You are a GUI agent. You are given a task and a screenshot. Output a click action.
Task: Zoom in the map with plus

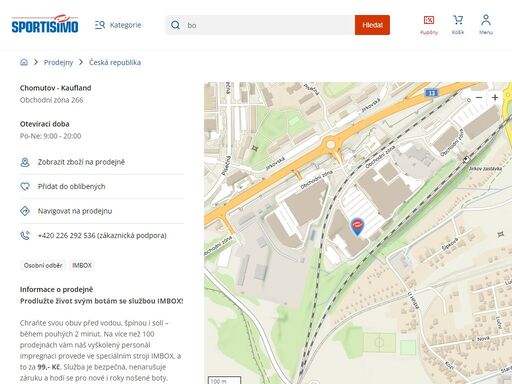[495, 97]
